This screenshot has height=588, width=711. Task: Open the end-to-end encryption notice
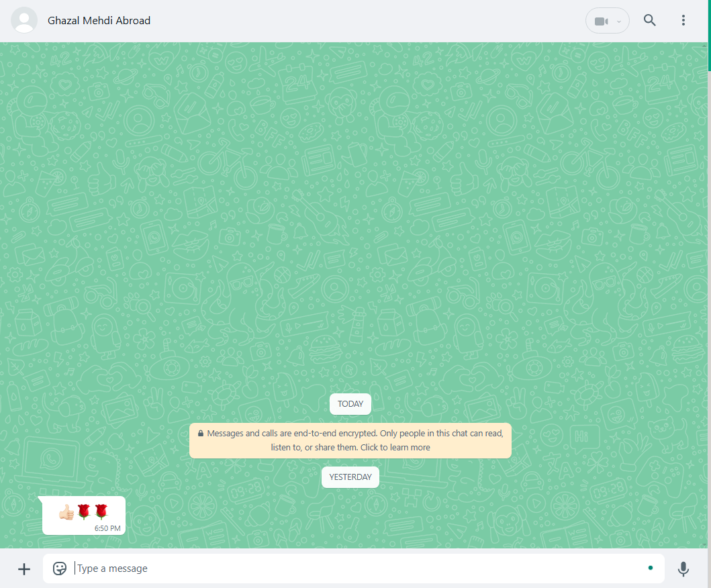click(x=350, y=440)
